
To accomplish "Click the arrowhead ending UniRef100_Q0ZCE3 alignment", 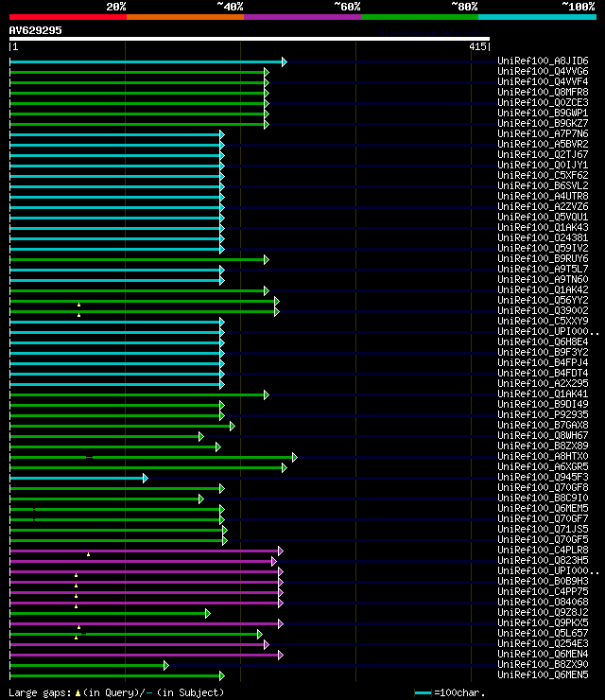I will tap(267, 103).
